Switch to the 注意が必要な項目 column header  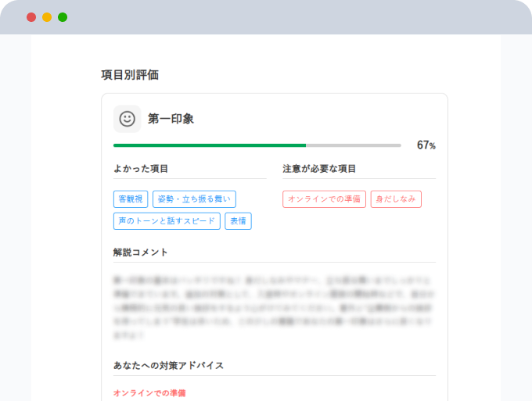[x=319, y=168]
